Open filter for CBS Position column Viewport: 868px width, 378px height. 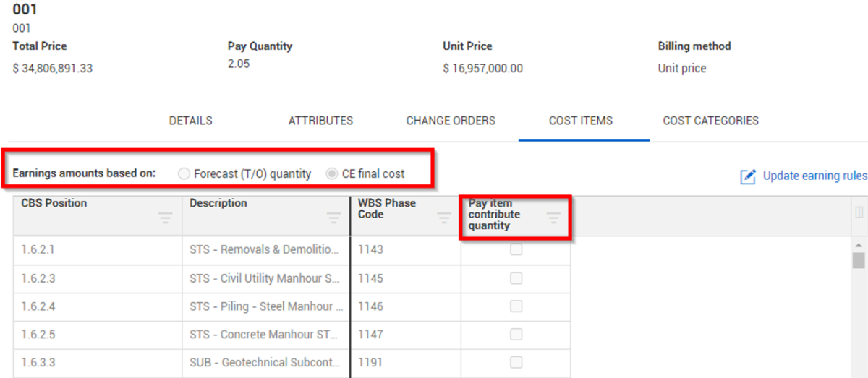point(166,218)
